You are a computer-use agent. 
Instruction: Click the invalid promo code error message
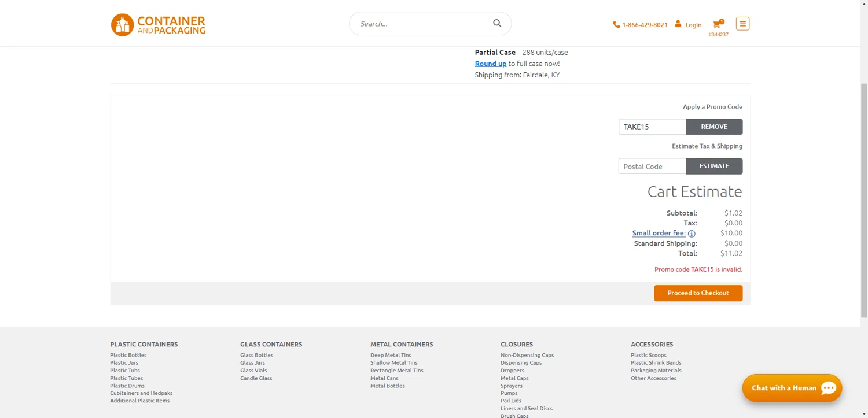(698, 269)
